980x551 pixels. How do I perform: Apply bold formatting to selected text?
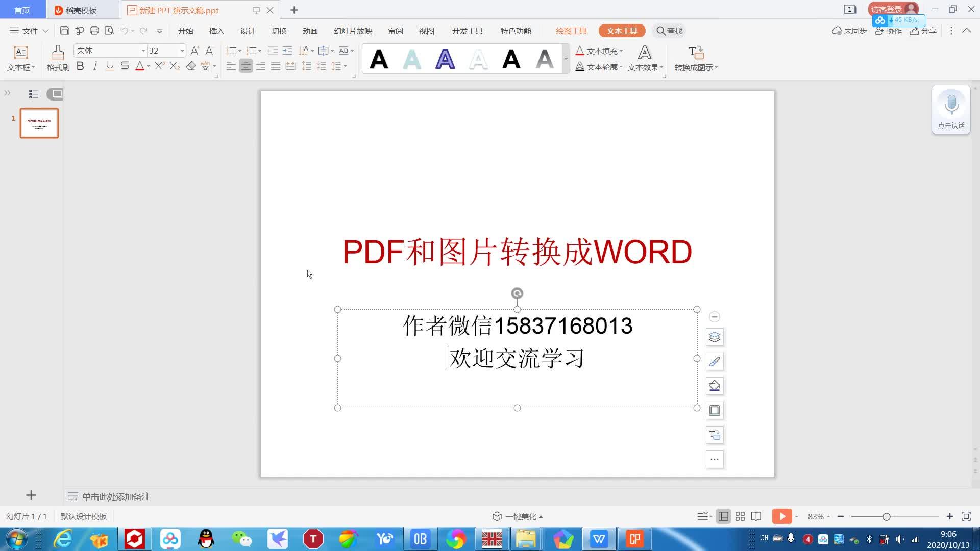pos(80,66)
